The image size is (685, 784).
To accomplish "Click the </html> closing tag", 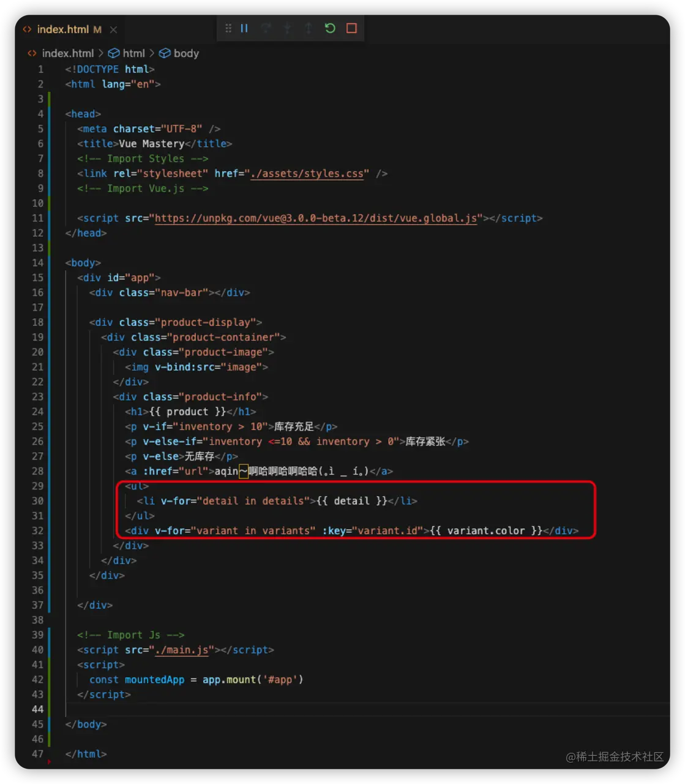I will click(x=86, y=754).
